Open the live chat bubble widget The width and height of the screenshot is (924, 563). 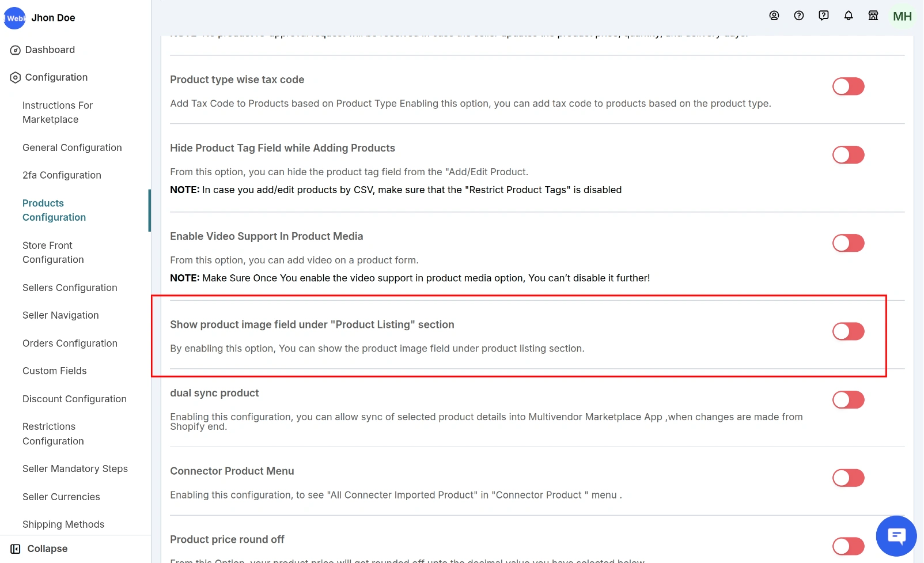tap(896, 536)
